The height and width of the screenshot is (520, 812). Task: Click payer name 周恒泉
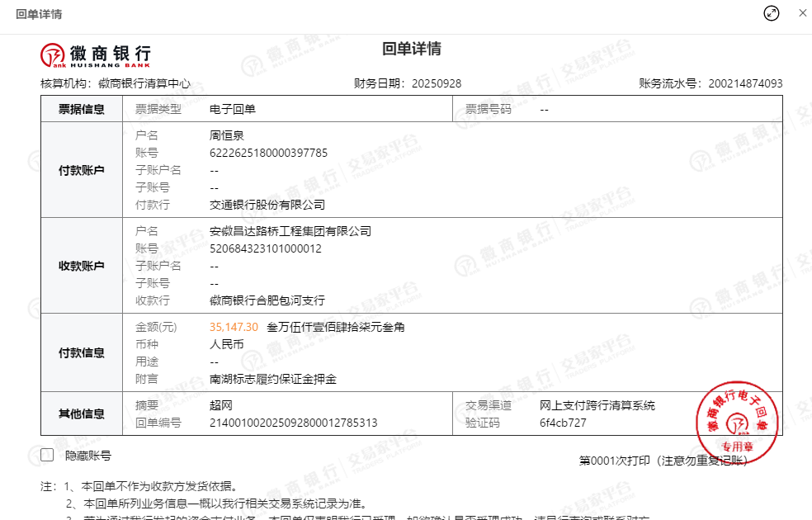[x=227, y=135]
